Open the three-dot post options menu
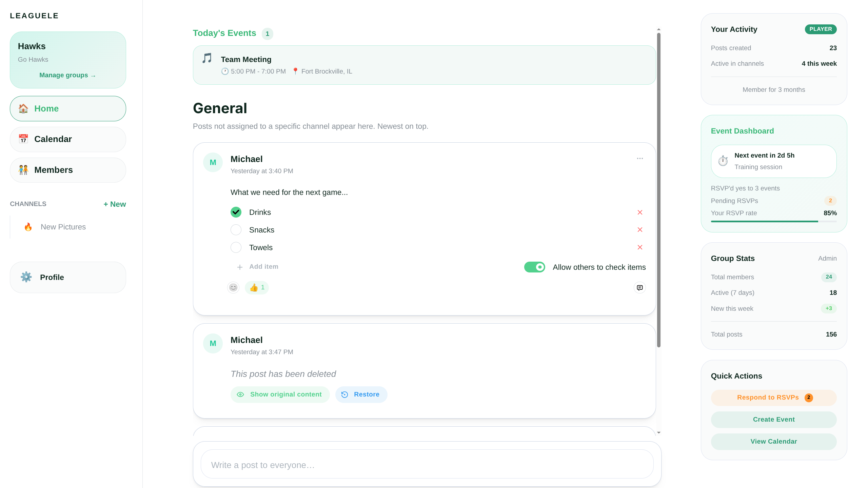 tap(640, 159)
